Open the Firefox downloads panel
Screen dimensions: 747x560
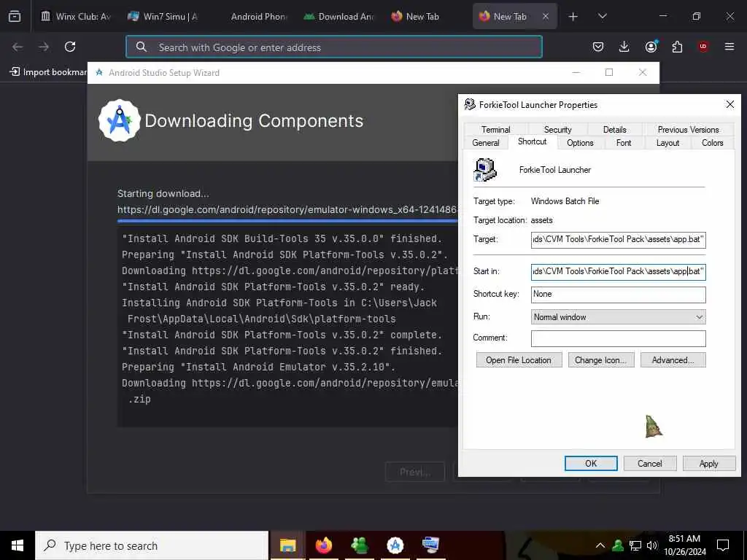(624, 47)
